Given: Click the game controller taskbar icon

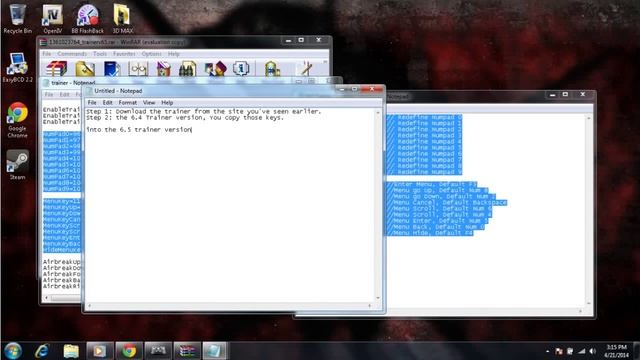Looking at the screenshot, I should pyautogui.click(x=158, y=351).
